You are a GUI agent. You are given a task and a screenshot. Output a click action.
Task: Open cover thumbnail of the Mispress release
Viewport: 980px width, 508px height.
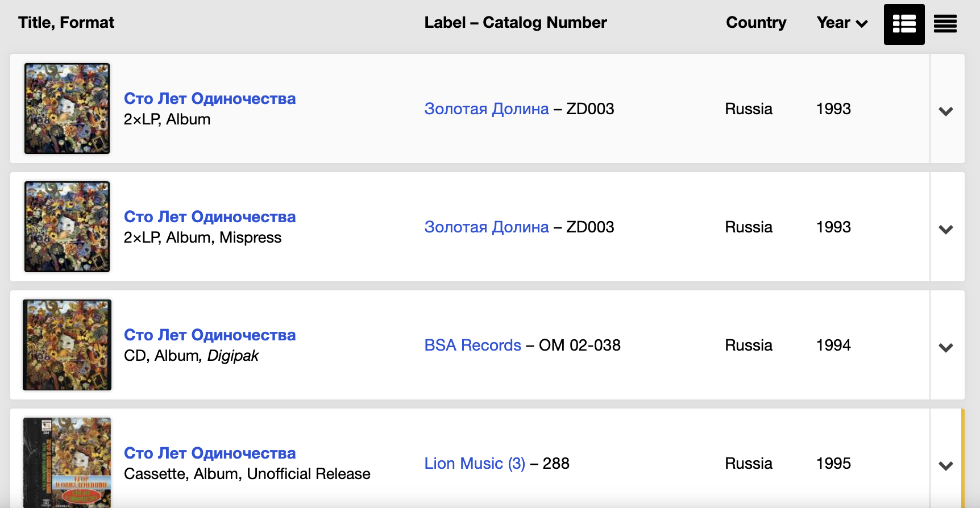[67, 227]
